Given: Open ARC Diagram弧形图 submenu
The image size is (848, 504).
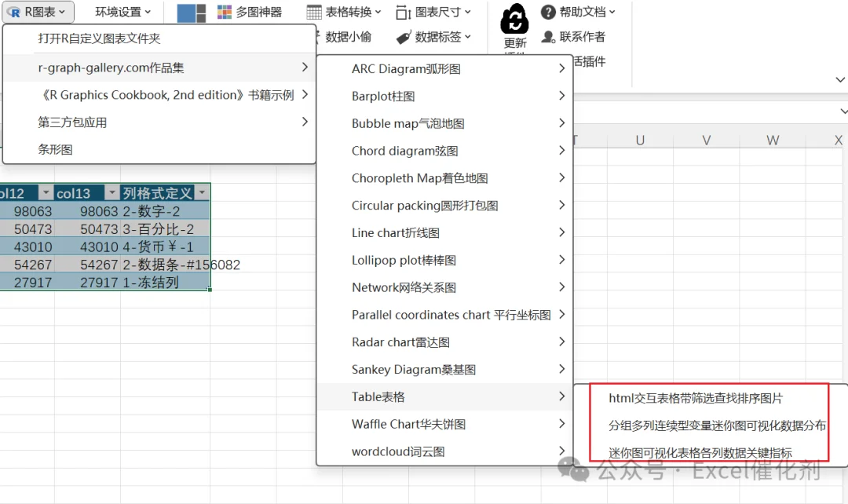Looking at the screenshot, I should 444,68.
